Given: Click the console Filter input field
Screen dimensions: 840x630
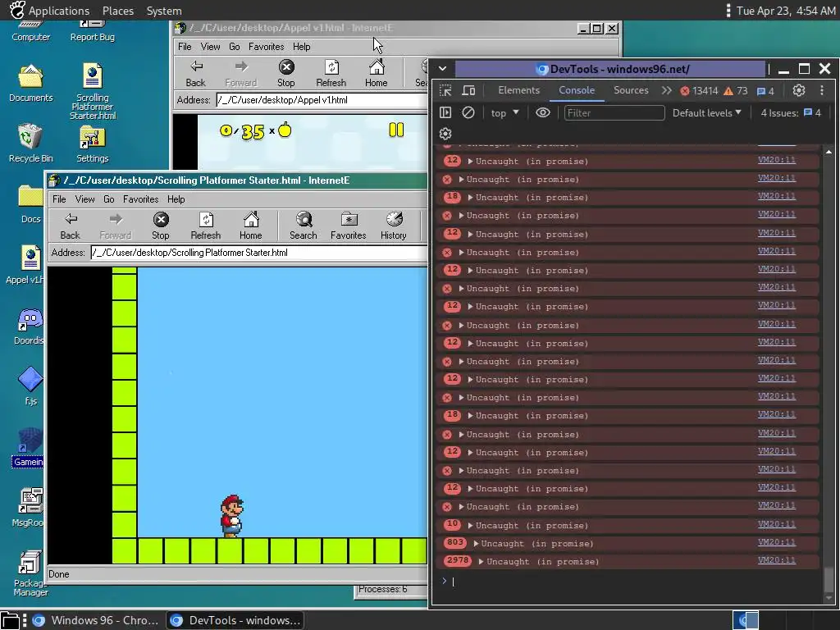Looking at the screenshot, I should pos(614,112).
